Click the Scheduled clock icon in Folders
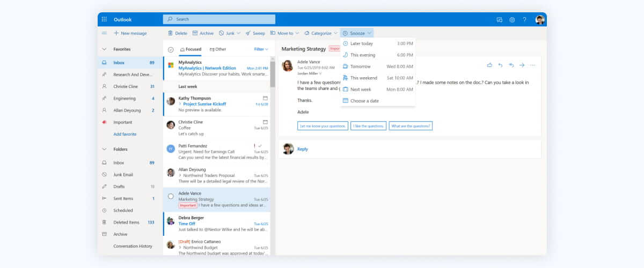This screenshot has height=268, width=644. pos(104,211)
